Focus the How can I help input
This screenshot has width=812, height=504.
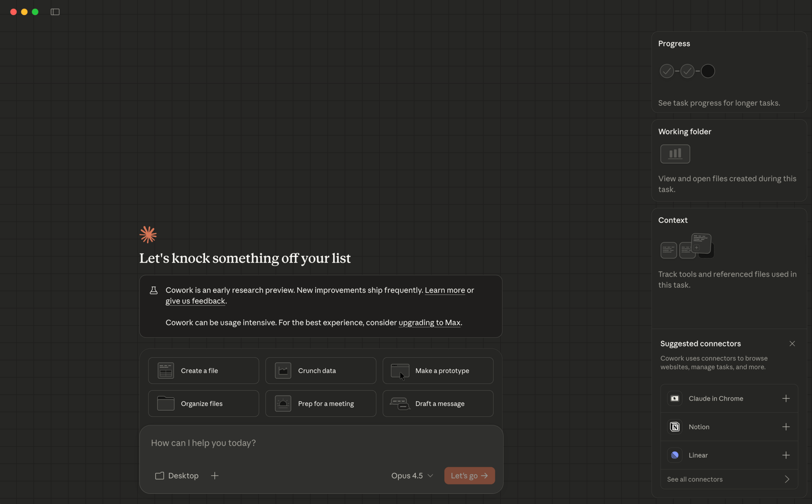click(x=321, y=443)
